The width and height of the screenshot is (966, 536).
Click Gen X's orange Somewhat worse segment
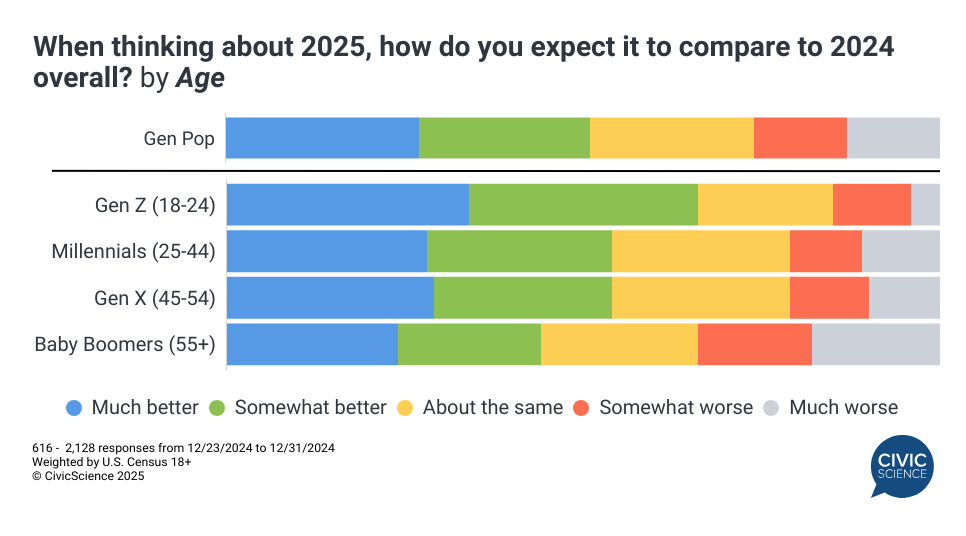pos(829,298)
